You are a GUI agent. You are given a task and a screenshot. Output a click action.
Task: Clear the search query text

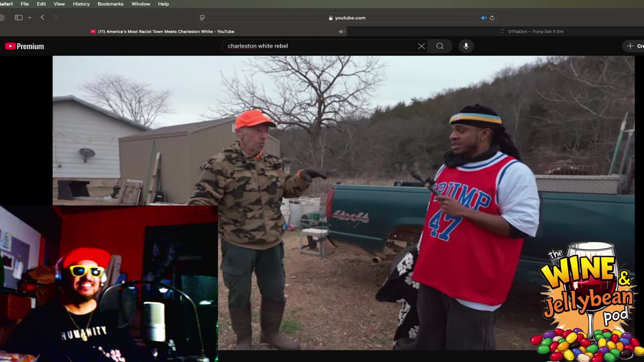[x=421, y=46]
